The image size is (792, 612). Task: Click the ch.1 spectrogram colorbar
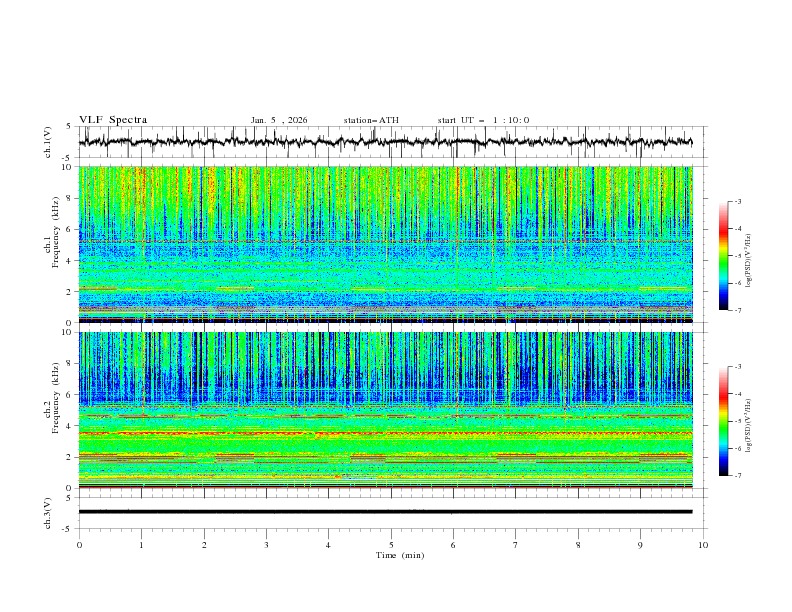click(x=723, y=256)
